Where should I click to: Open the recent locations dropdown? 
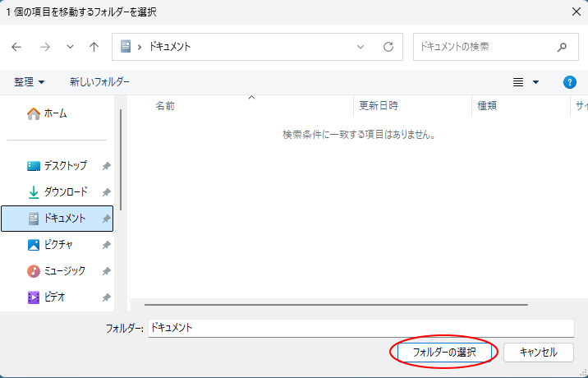[x=69, y=47]
